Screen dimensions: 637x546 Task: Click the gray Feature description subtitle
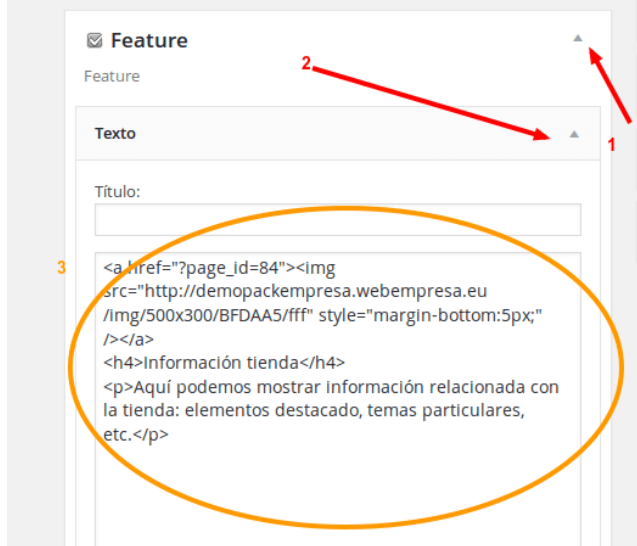coord(112,76)
